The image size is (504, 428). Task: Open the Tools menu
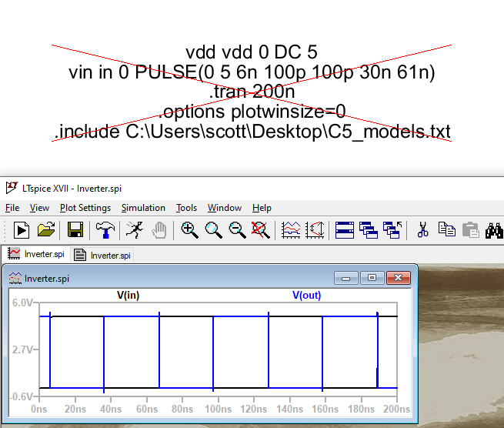pos(186,208)
